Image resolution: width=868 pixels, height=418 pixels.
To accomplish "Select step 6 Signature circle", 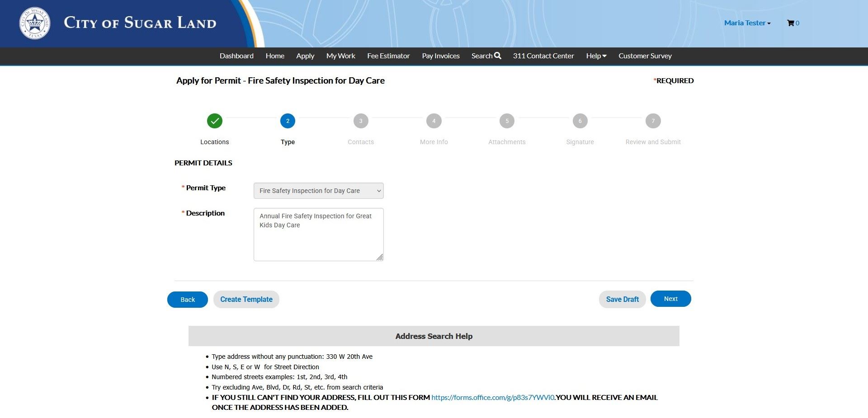I will [x=580, y=121].
